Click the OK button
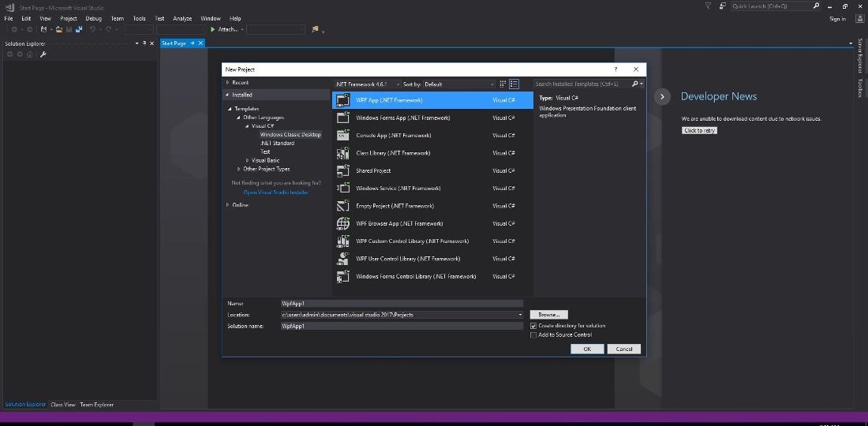The image size is (868, 426). tap(587, 349)
